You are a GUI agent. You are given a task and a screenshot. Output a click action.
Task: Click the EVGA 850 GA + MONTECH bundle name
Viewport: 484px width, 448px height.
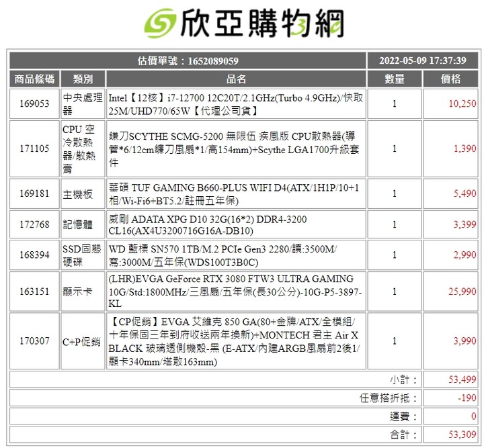tap(234, 341)
